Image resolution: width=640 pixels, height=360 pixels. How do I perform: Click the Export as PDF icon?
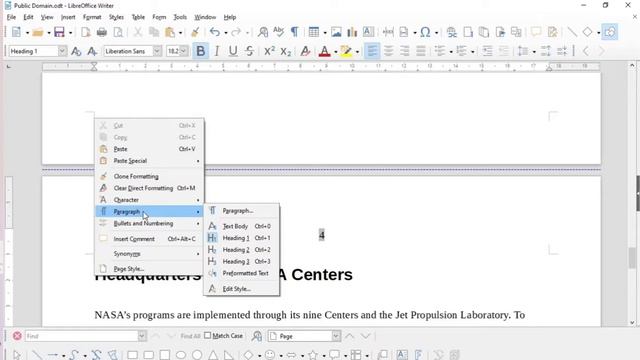86,32
